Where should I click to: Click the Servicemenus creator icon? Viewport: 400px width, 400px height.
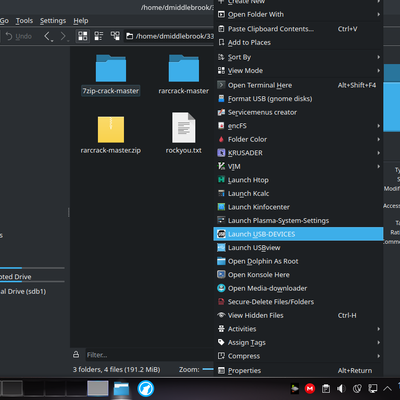221,112
